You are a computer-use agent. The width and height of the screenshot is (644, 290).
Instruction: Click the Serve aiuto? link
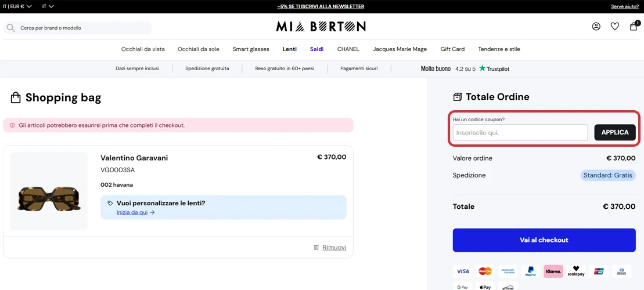(x=625, y=6)
